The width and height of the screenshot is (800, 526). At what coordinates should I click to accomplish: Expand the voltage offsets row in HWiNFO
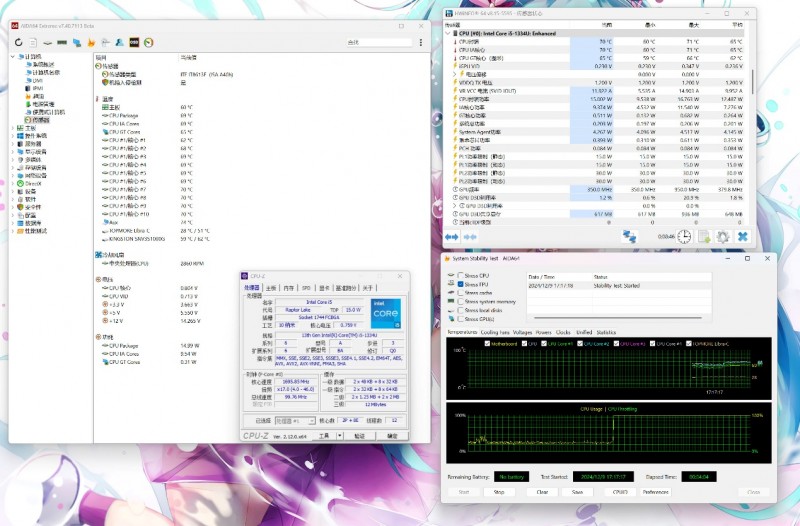point(455,74)
